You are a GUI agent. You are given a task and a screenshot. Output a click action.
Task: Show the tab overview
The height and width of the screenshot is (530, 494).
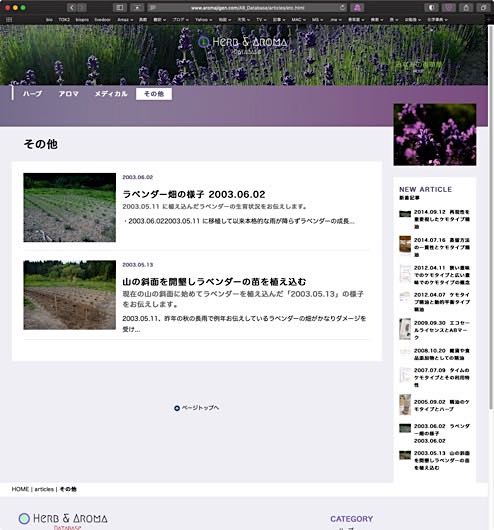pyautogui.click(x=484, y=7)
